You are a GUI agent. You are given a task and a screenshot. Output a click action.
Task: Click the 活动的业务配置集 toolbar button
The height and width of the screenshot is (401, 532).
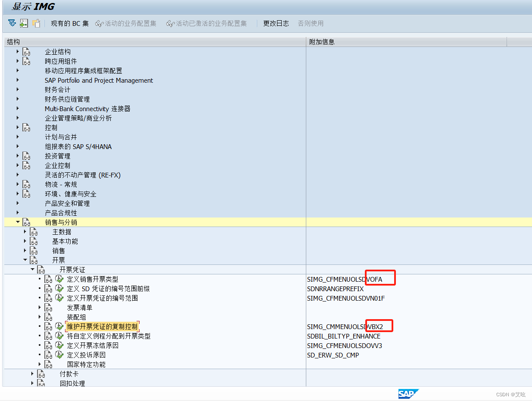(126, 23)
